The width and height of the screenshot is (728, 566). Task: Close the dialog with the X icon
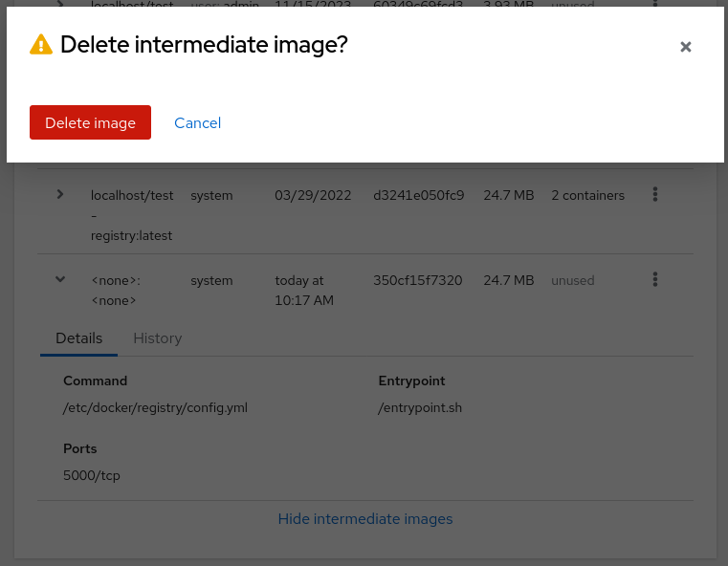[685, 47]
